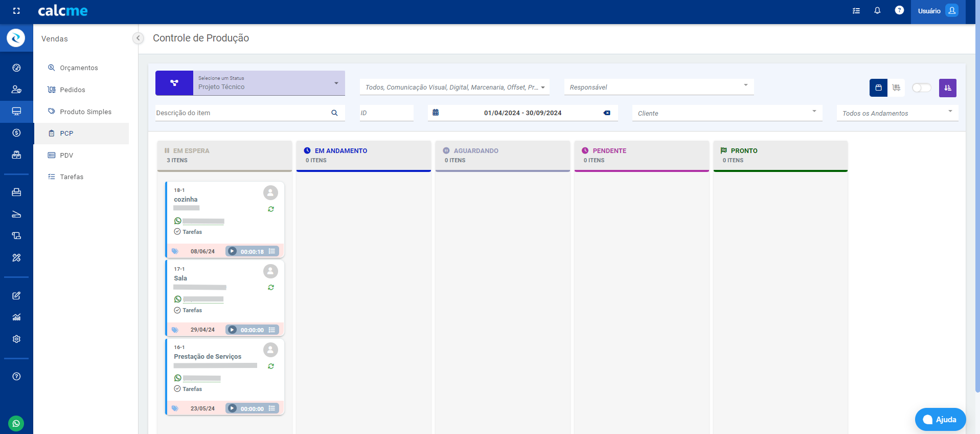
Task: Click the assignee avatar on Prestação de Serviços card
Action: click(x=270, y=350)
